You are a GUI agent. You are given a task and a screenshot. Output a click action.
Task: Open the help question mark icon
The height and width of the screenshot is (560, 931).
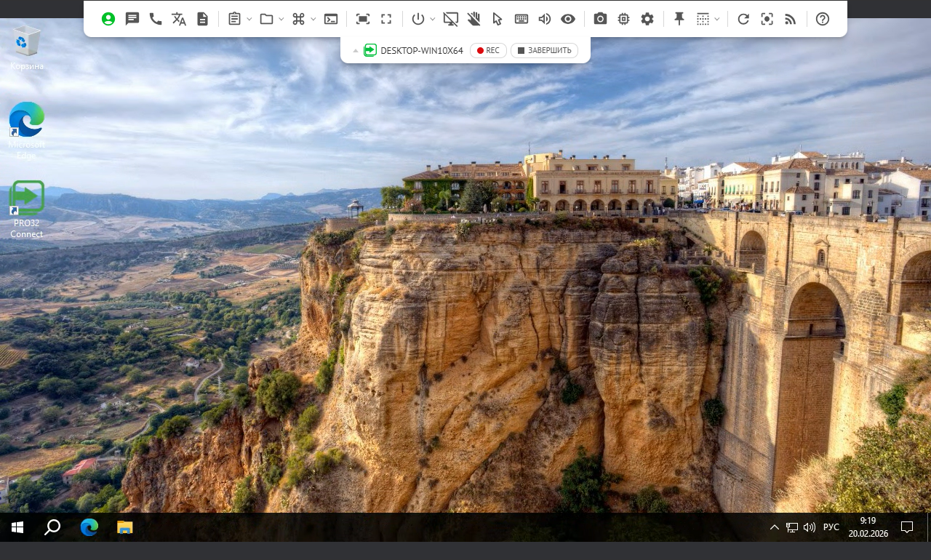(823, 19)
